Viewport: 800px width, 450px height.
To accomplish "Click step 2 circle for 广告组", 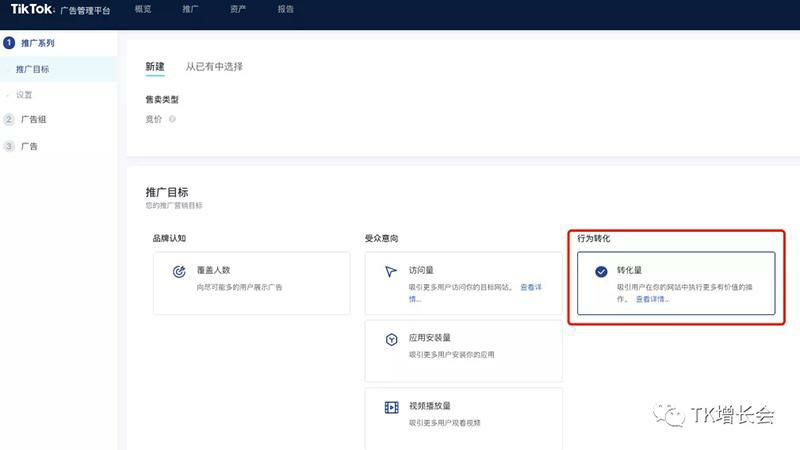I will pos(9,119).
